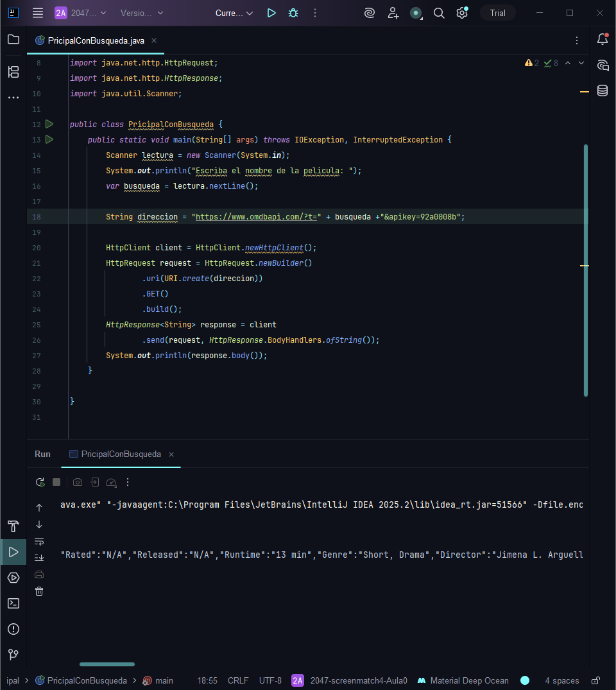Open more run actions menu in title bar
This screenshot has height=690, width=616.
coord(315,13)
